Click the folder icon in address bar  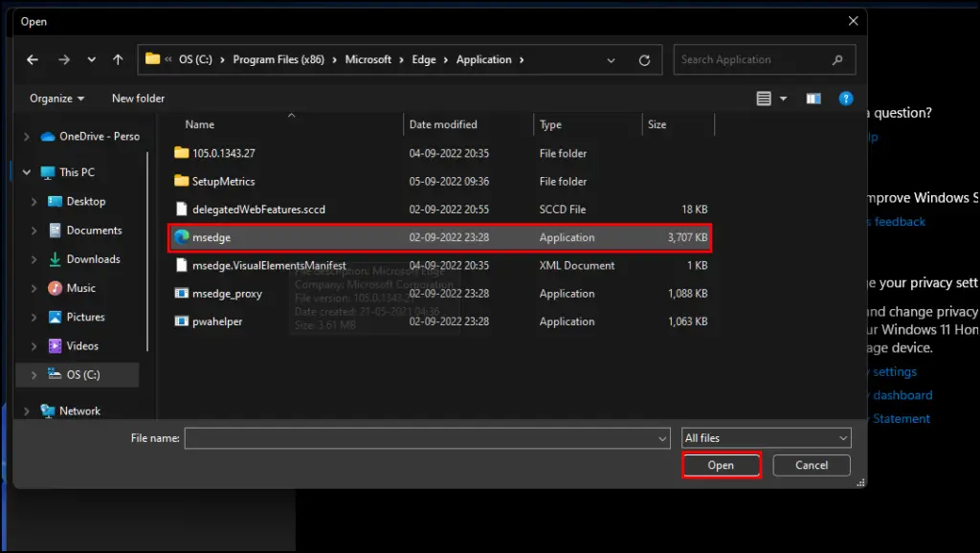pos(152,58)
